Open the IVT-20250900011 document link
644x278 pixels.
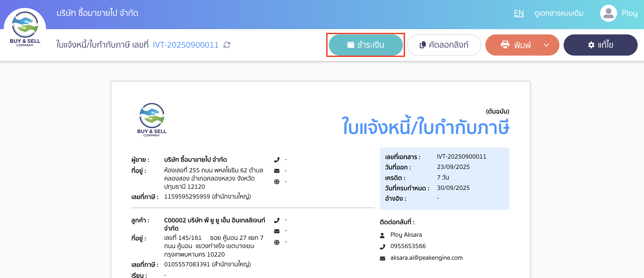[186, 45]
